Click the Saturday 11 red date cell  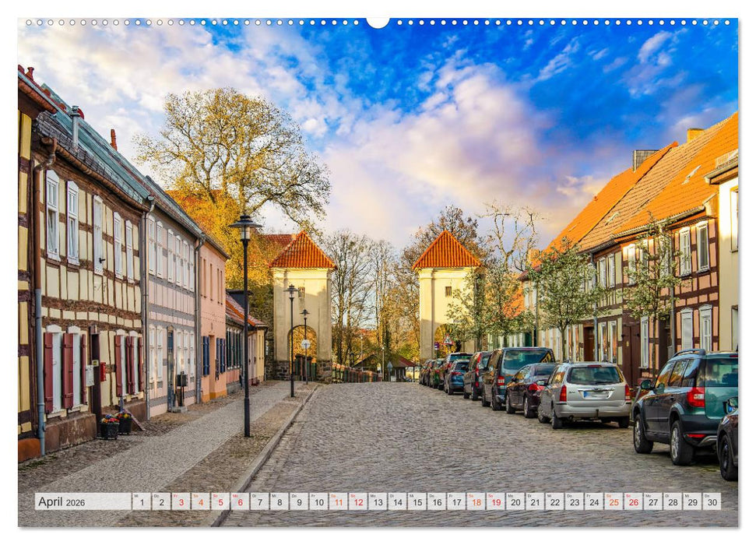[x=338, y=502]
